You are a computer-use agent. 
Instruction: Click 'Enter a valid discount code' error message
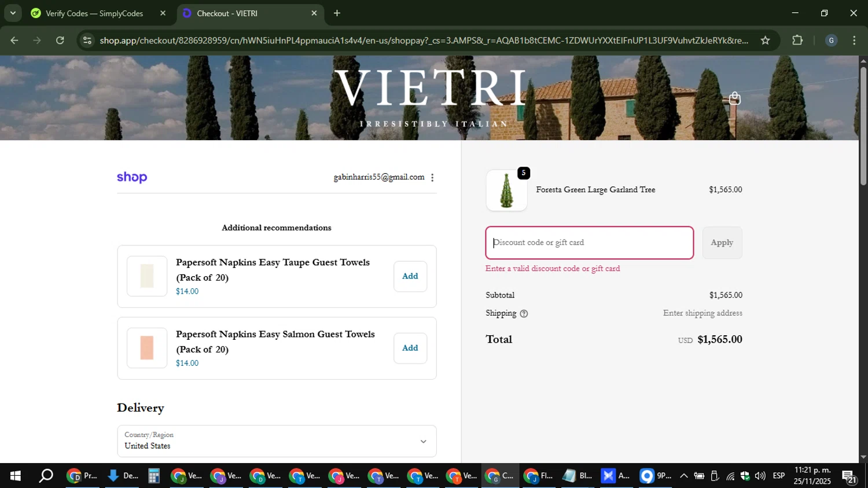(x=553, y=269)
